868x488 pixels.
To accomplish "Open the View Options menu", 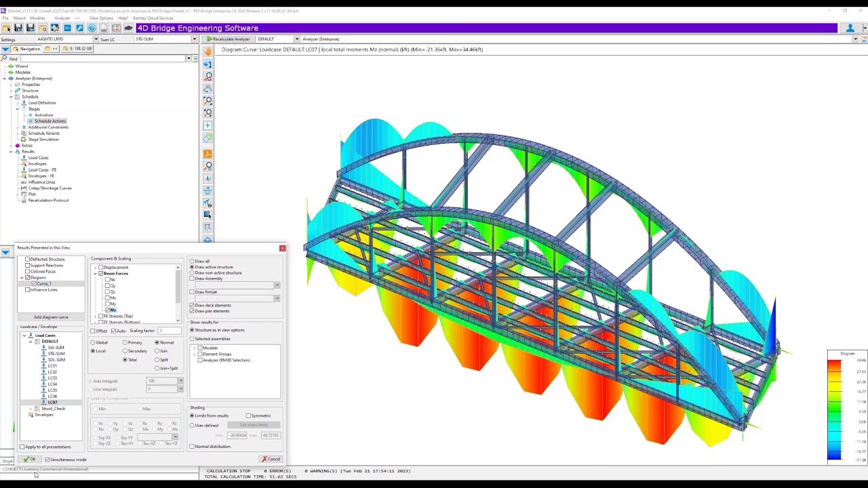I will (101, 18).
